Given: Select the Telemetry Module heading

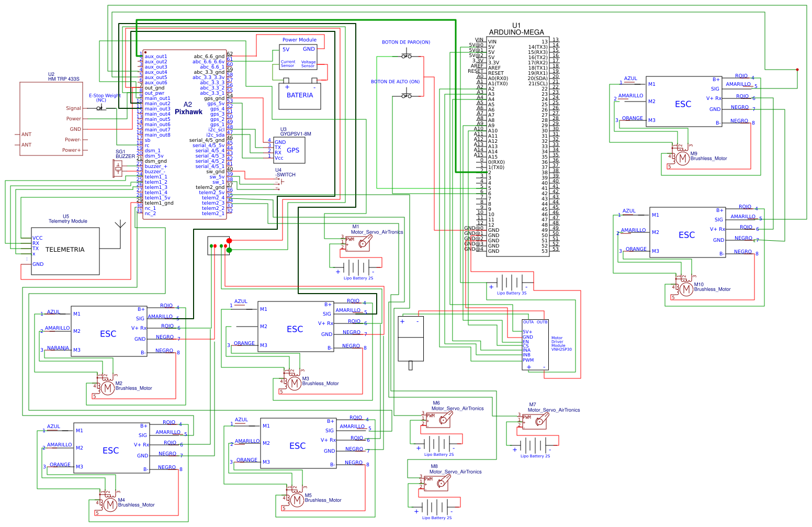Looking at the screenshot, I should click(68, 221).
